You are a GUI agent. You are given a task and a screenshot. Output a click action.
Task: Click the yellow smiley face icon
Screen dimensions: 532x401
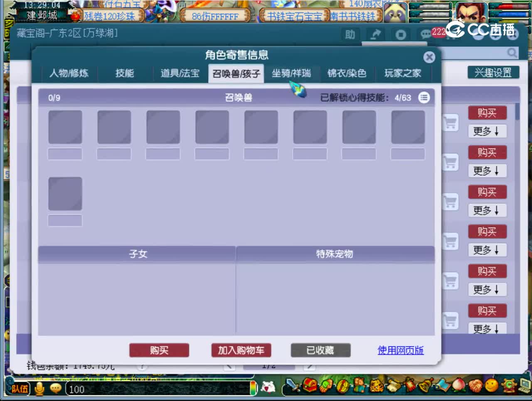coord(492,385)
